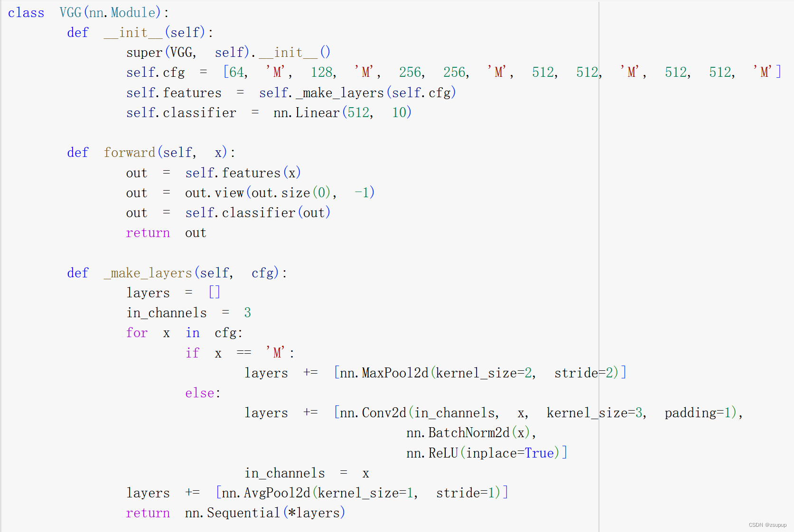Click 'self.features(x)' call in forward
The image size is (794, 532).
click(243, 173)
